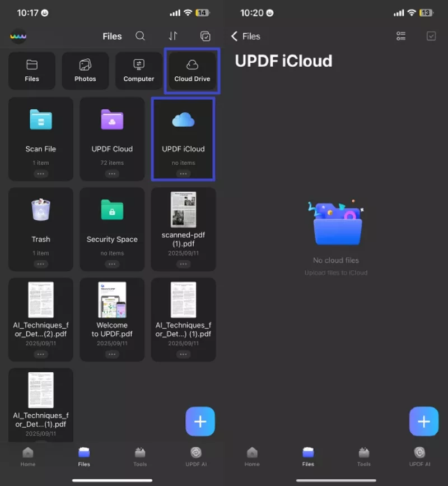This screenshot has height=486, width=448.
Task: Open AI_Techniques_for_Det...(1).pdf file
Action: 41,405
